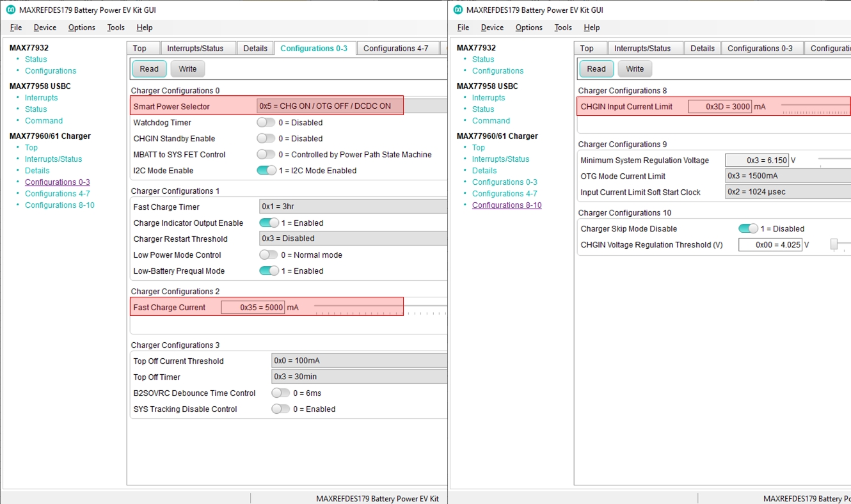Select Configurations 8-10 in the left window sidebar
This screenshot has width=851, height=504.
coord(60,205)
